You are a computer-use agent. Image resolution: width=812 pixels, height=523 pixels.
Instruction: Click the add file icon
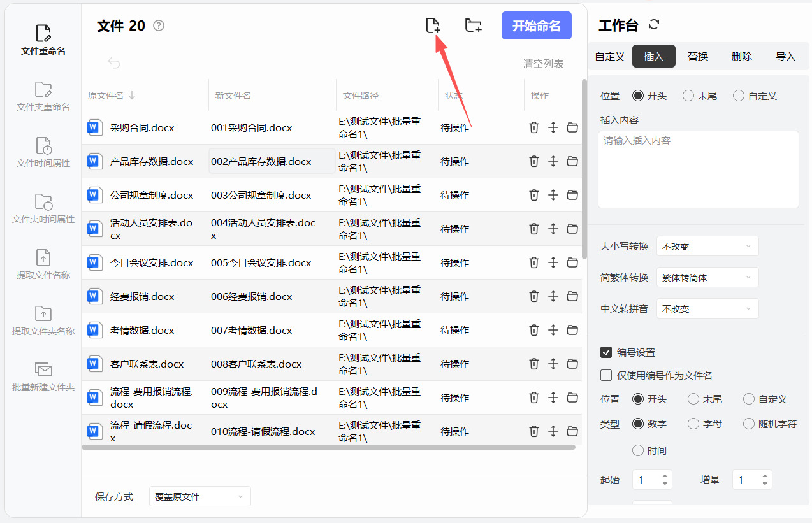(x=433, y=25)
